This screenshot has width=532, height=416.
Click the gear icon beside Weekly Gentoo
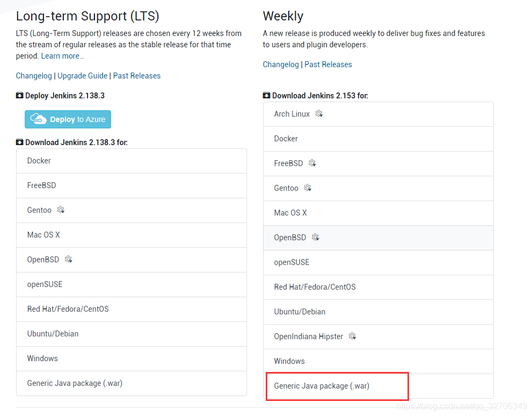coord(308,188)
